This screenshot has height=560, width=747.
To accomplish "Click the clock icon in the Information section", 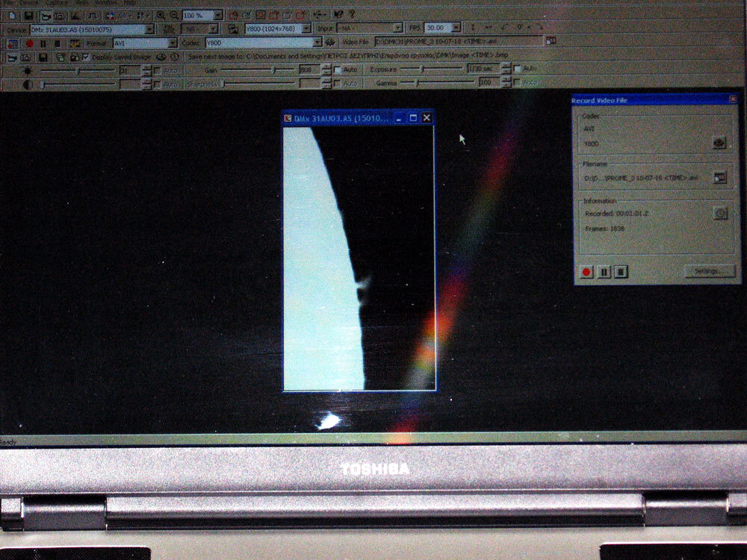I will point(719,214).
